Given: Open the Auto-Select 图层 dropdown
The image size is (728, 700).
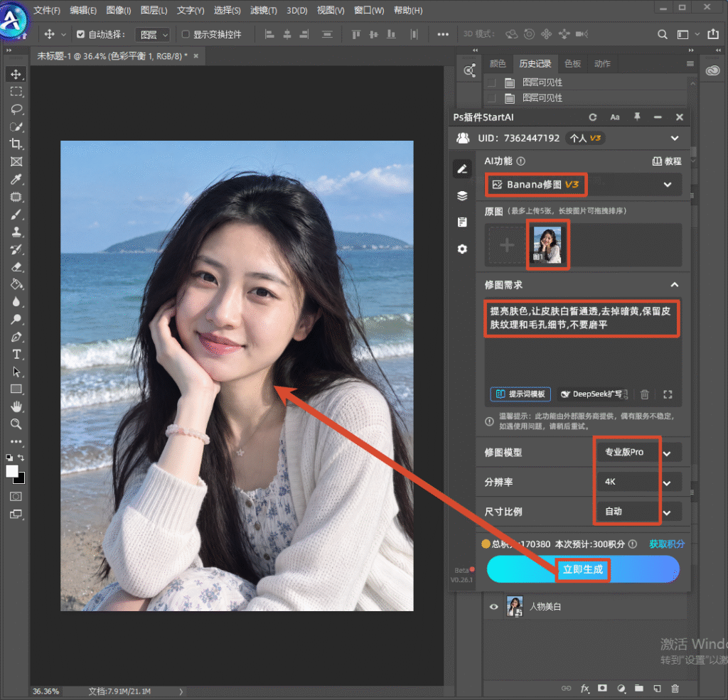Looking at the screenshot, I should [x=153, y=35].
